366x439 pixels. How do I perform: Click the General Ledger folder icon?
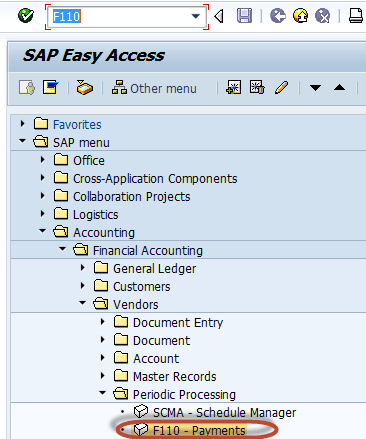click(101, 268)
